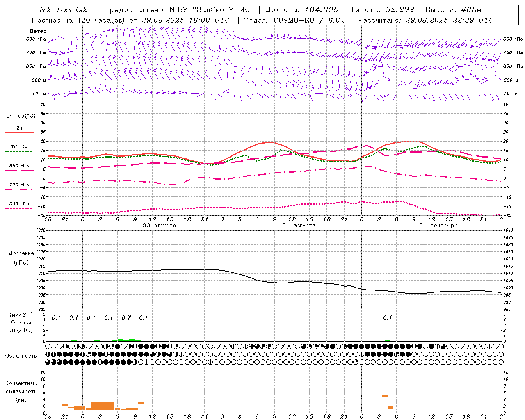
Task: Click the 700 гПа temperature legend entry
Action: pos(19,185)
